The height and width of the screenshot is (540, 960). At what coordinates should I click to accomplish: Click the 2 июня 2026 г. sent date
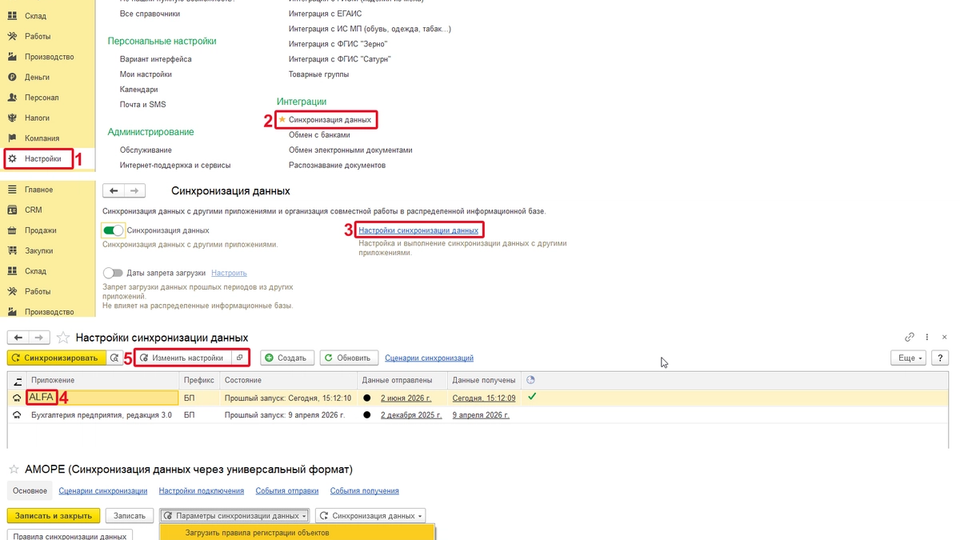(405, 398)
